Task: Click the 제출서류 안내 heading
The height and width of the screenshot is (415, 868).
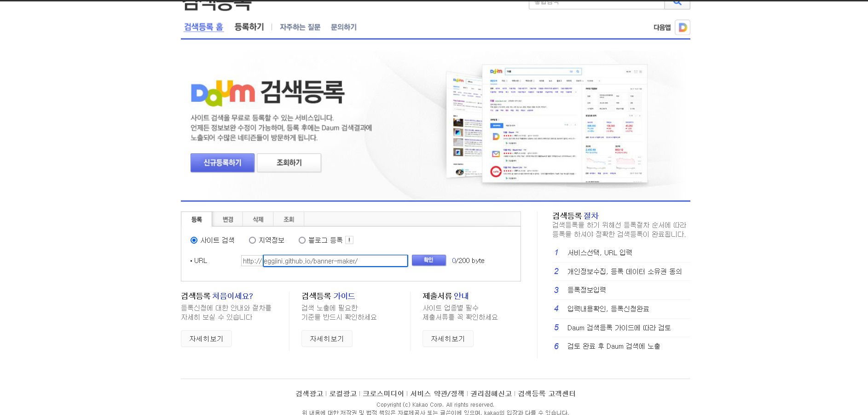Action: [446, 296]
